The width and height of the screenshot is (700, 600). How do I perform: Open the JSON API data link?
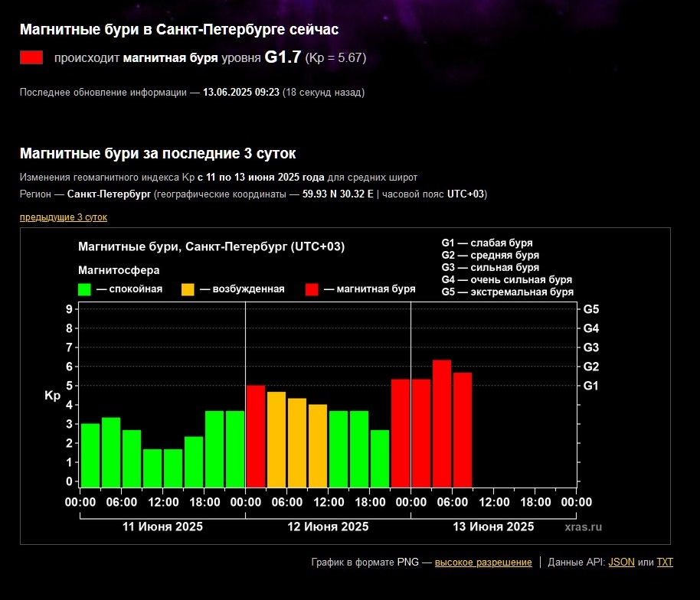[621, 562]
